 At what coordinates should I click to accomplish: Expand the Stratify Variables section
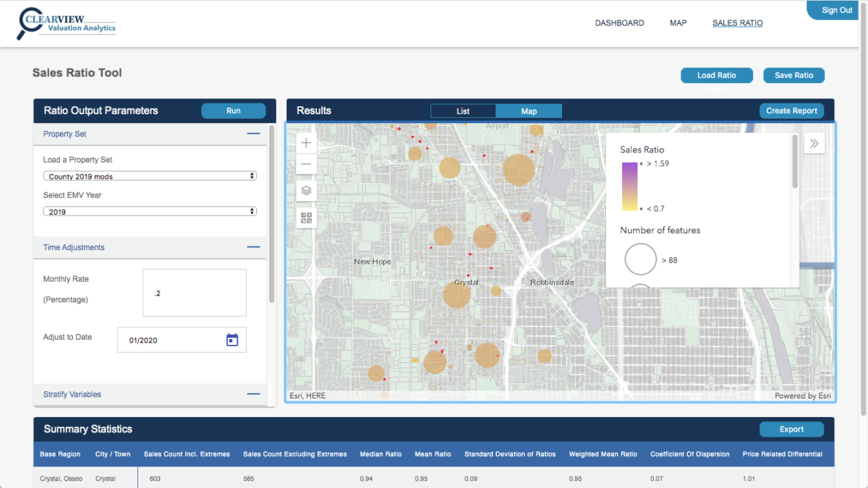pyautogui.click(x=253, y=394)
